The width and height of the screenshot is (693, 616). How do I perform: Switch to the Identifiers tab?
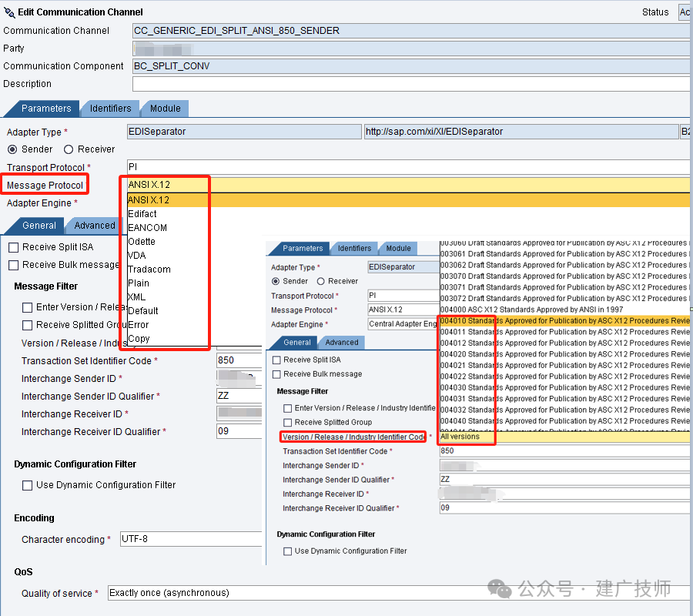click(x=110, y=109)
